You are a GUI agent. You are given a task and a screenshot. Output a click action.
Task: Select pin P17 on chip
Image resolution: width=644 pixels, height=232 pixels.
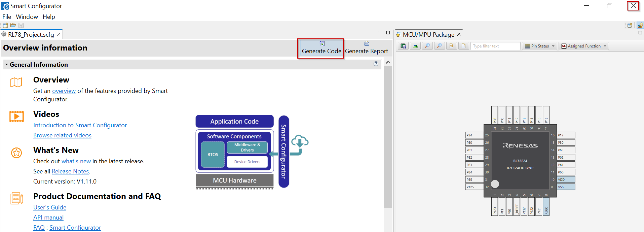[566, 135]
